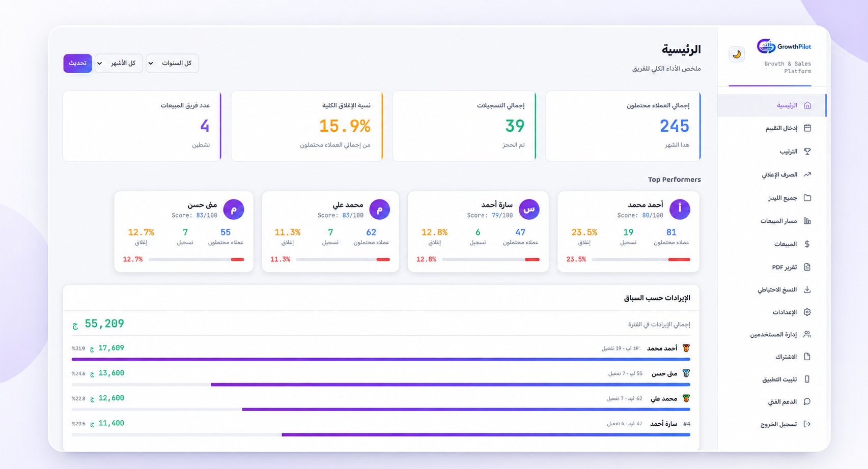Click the phone icon for تثبيت التطبيق
868x469 pixels.
(807, 379)
